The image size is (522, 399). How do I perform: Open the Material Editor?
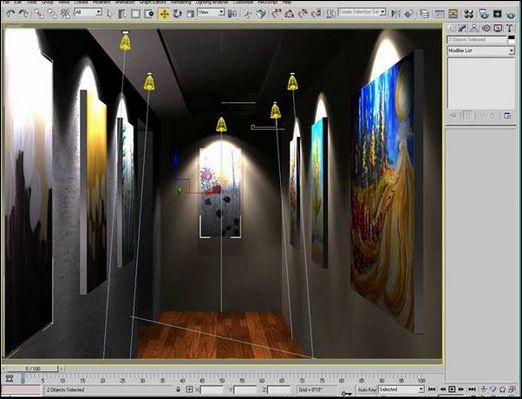[469, 13]
